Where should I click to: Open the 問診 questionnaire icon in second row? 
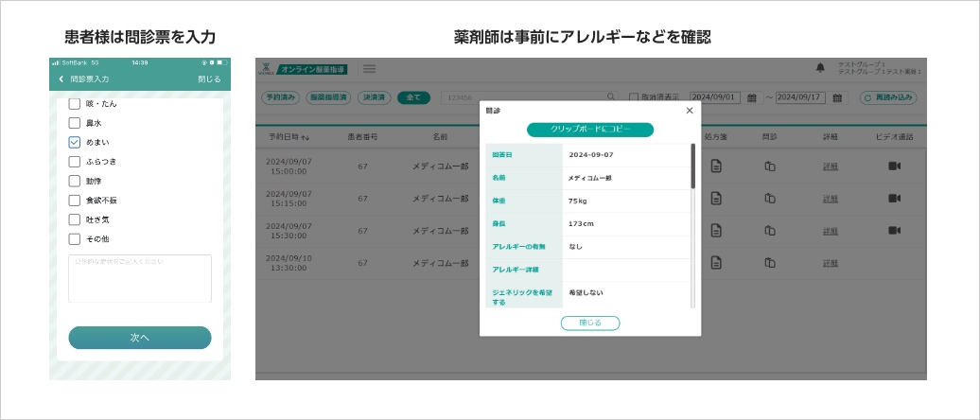770,199
